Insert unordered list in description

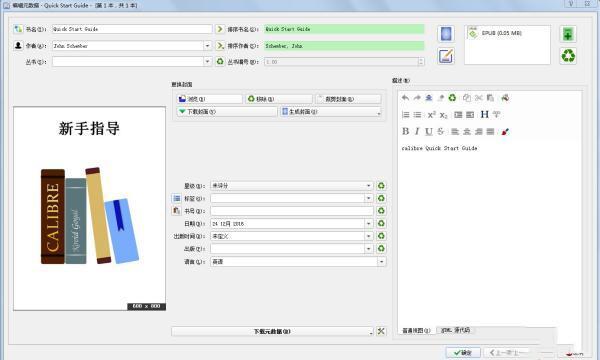(417, 115)
